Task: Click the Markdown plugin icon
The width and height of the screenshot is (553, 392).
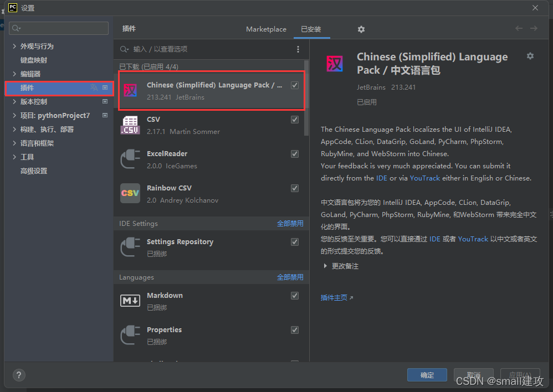Action: [130, 301]
